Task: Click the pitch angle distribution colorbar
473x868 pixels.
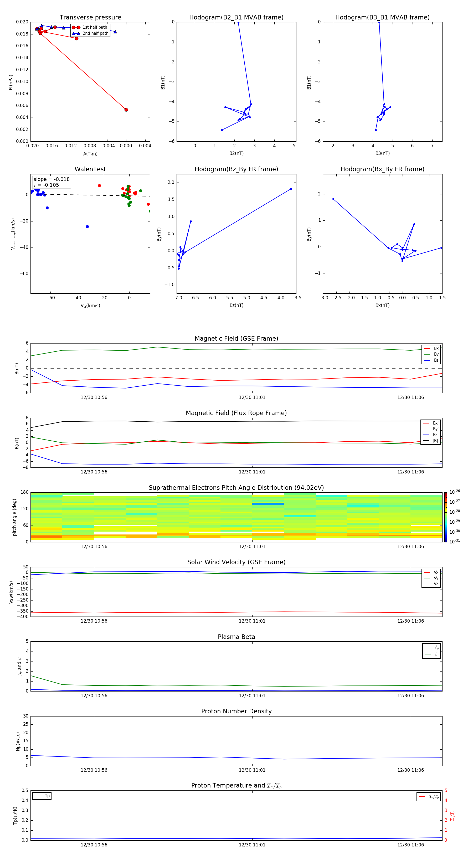Action: pos(446,517)
